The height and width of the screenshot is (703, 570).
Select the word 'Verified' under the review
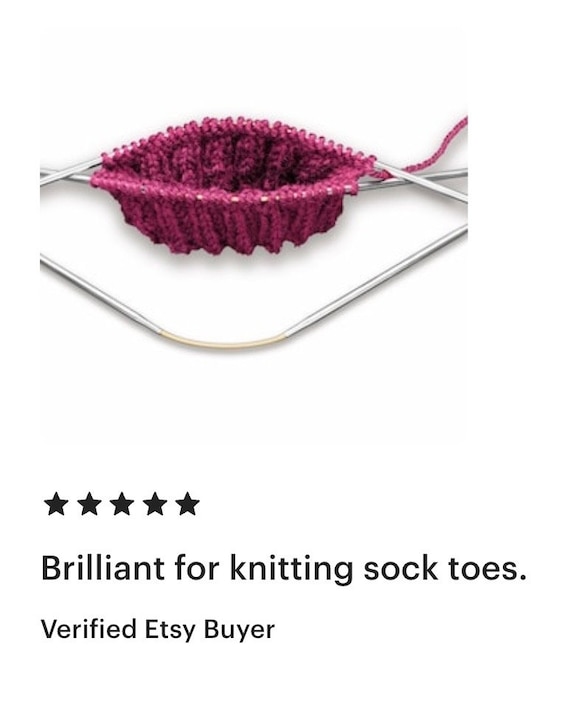point(88,629)
